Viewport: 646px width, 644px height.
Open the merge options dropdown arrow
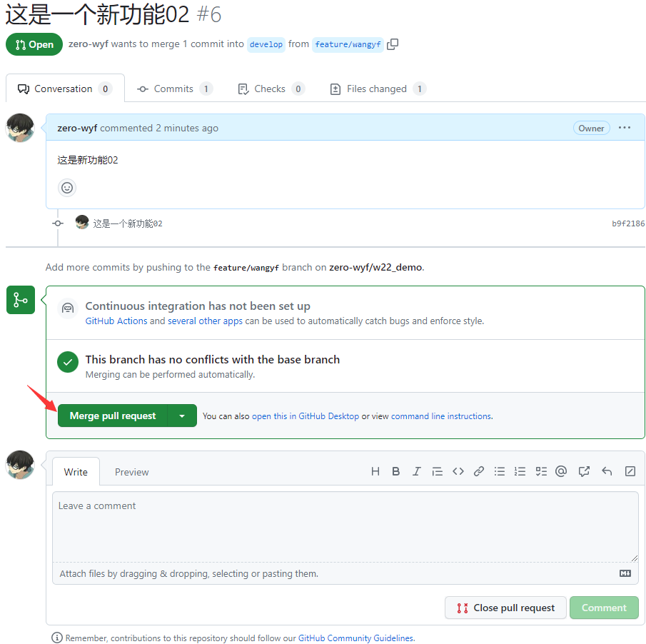[x=182, y=415]
